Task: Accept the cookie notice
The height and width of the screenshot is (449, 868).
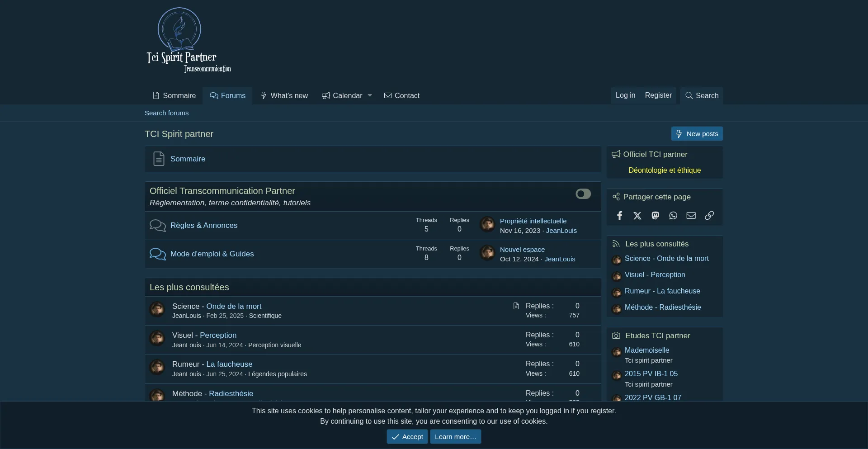Action: [x=407, y=437]
